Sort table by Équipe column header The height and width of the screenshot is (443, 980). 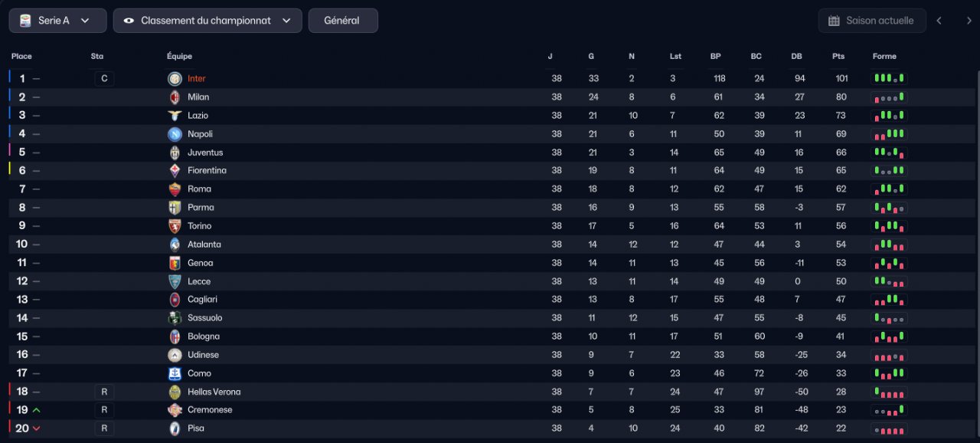pyautogui.click(x=179, y=57)
